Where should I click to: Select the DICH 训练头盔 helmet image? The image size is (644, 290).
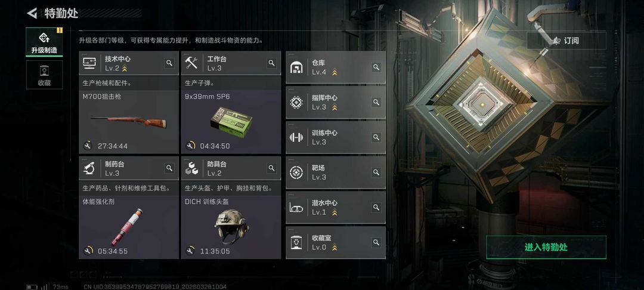click(231, 226)
